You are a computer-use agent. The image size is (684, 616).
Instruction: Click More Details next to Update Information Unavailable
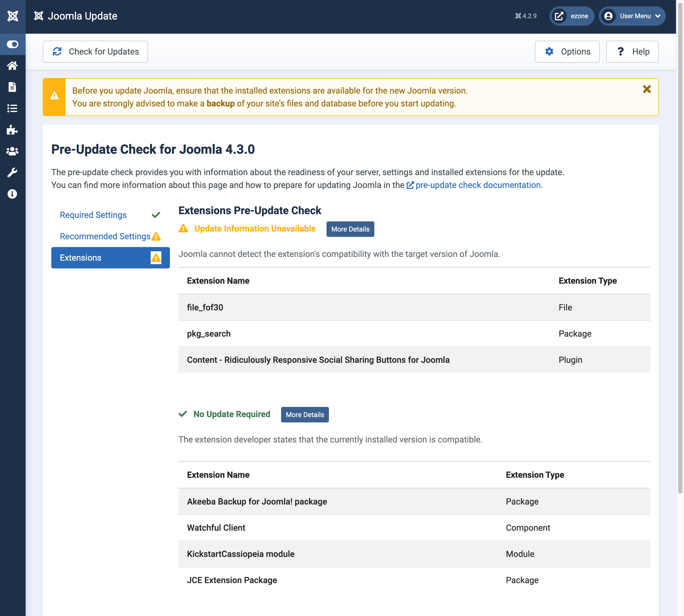point(351,229)
